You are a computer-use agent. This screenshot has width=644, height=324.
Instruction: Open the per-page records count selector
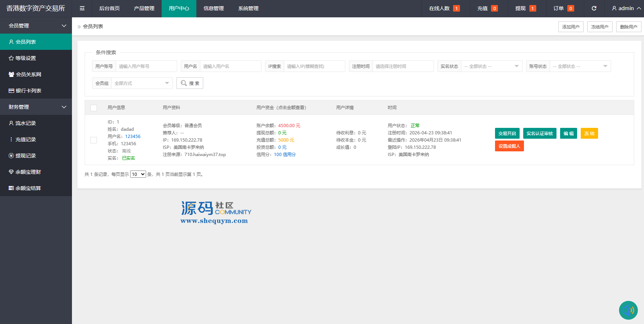(138, 174)
